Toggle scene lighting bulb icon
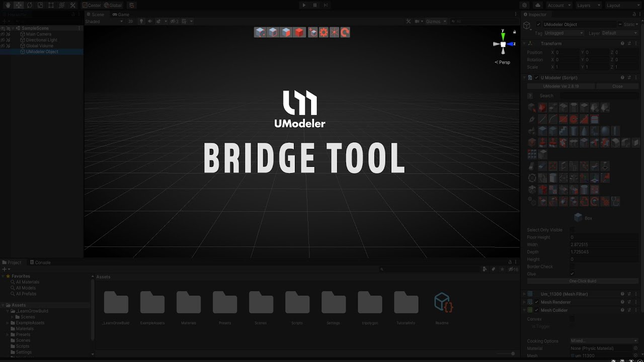The image size is (644, 362). point(141,21)
